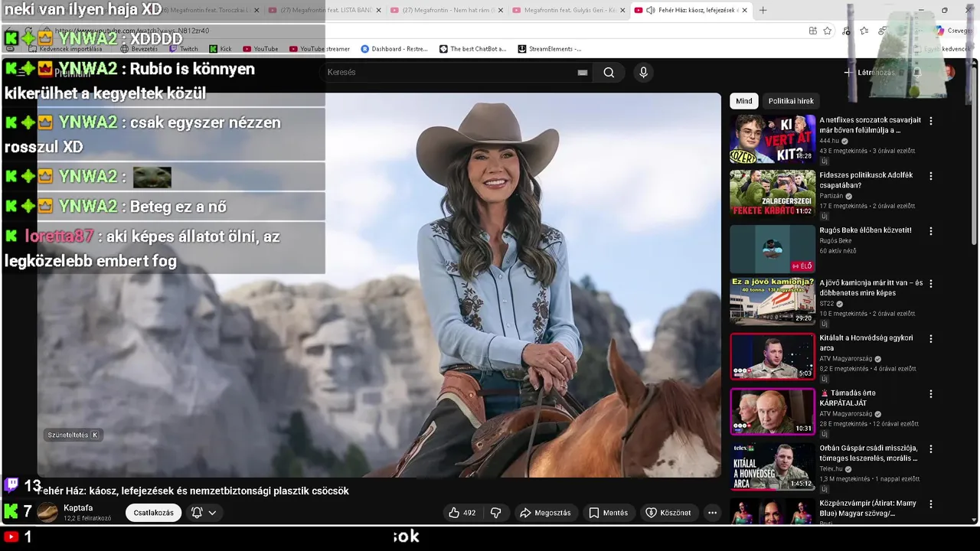
Task: Open options for 'Fideszes politikusok Adolfék' video
Action: tap(931, 176)
